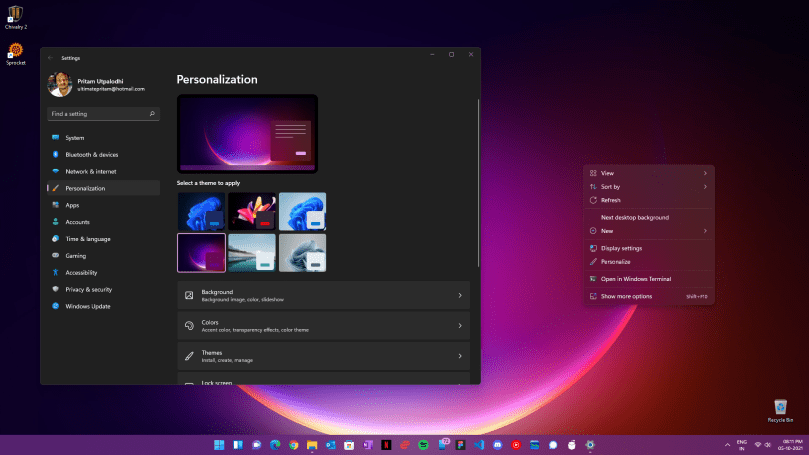Image resolution: width=809 pixels, height=455 pixels.
Task: Select Open in Windows Terminal
Action: tap(635, 279)
